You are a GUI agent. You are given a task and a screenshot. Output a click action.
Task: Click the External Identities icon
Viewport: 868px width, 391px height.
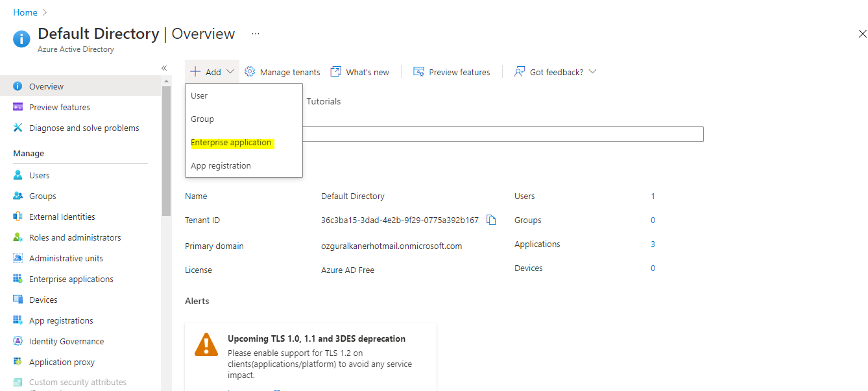click(18, 217)
